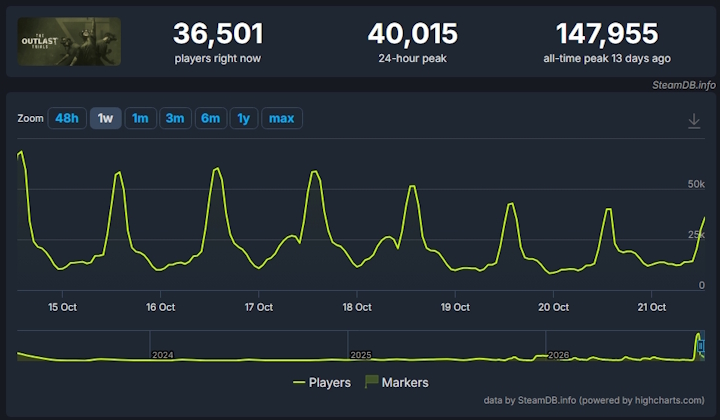Click the 25k y-axis label

tap(696, 235)
